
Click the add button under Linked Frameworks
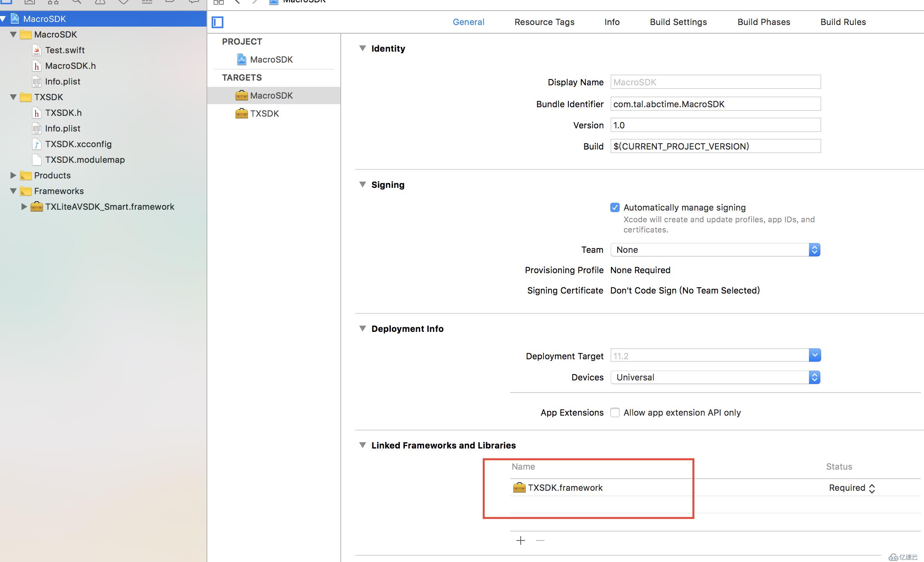point(521,541)
